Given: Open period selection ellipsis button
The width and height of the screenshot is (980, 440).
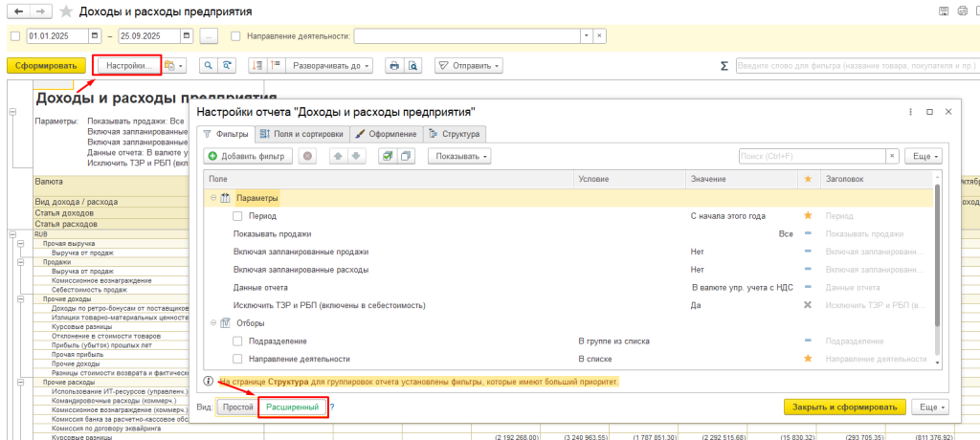Looking at the screenshot, I should coord(208,35).
